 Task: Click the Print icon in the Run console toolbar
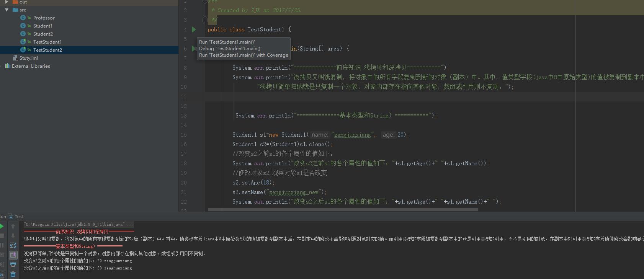pos(13,264)
